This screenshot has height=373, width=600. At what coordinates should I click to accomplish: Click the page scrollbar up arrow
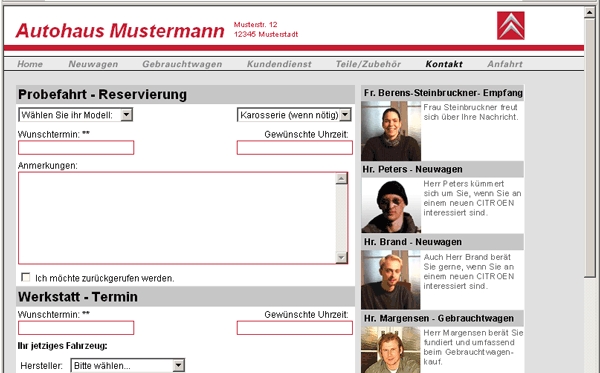pos(590,13)
